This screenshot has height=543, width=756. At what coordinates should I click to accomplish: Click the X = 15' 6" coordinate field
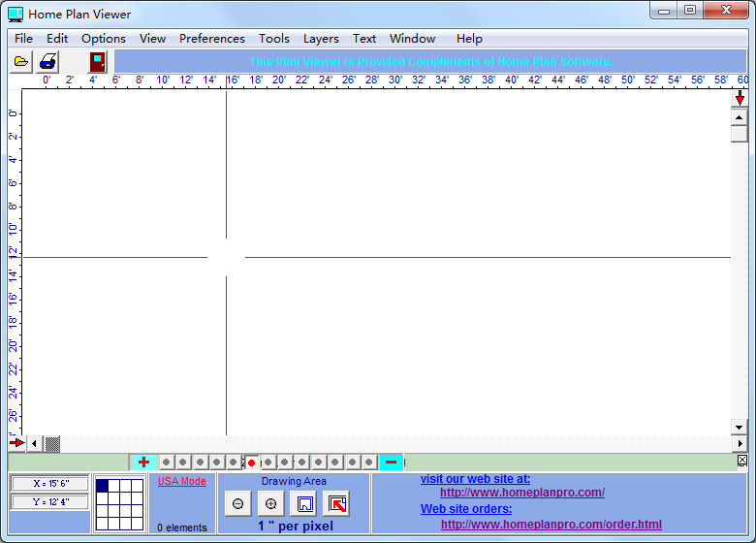click(x=50, y=483)
